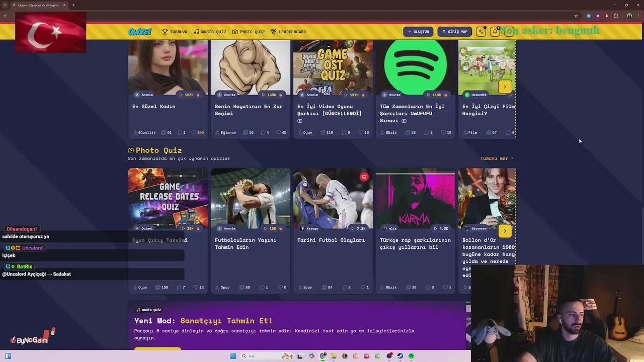Open Spotify from the taskbar
The height and width of the screenshot is (362, 644).
(411, 356)
